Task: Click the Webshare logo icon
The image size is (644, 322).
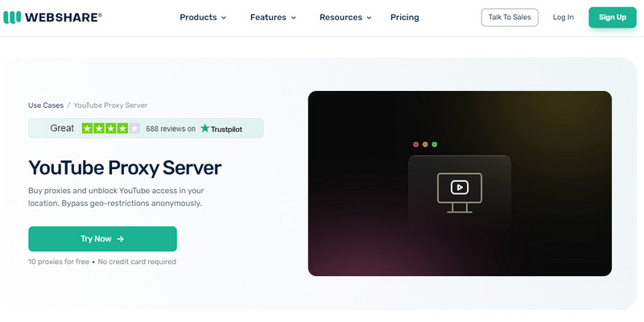Action: [x=13, y=17]
